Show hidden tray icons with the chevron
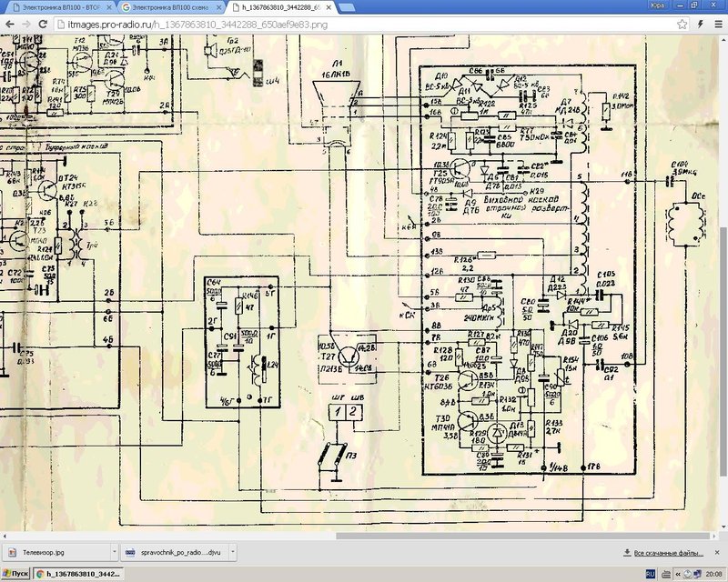The height and width of the screenshot is (582, 728). click(x=677, y=575)
